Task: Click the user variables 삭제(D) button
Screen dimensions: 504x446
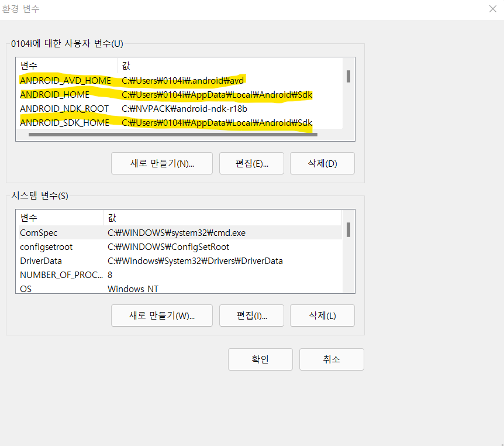Action: [x=322, y=163]
